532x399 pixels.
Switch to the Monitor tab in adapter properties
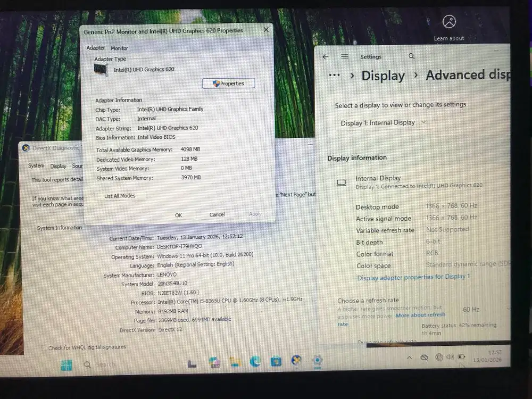coord(119,48)
